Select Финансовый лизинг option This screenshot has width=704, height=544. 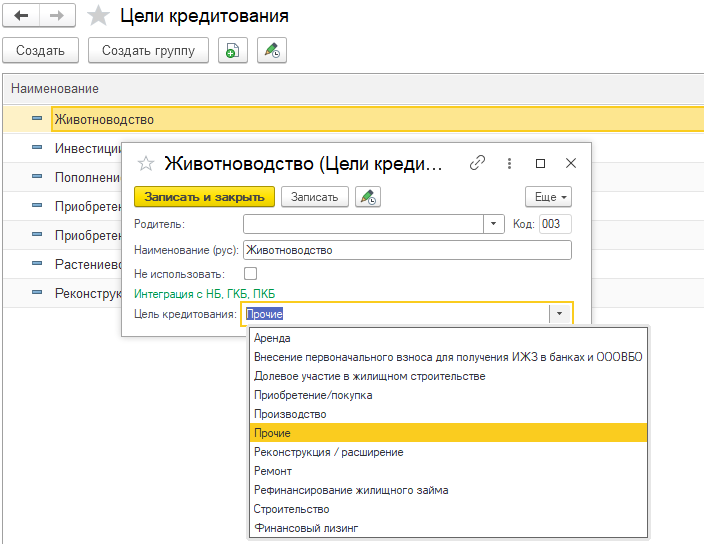coord(449,528)
